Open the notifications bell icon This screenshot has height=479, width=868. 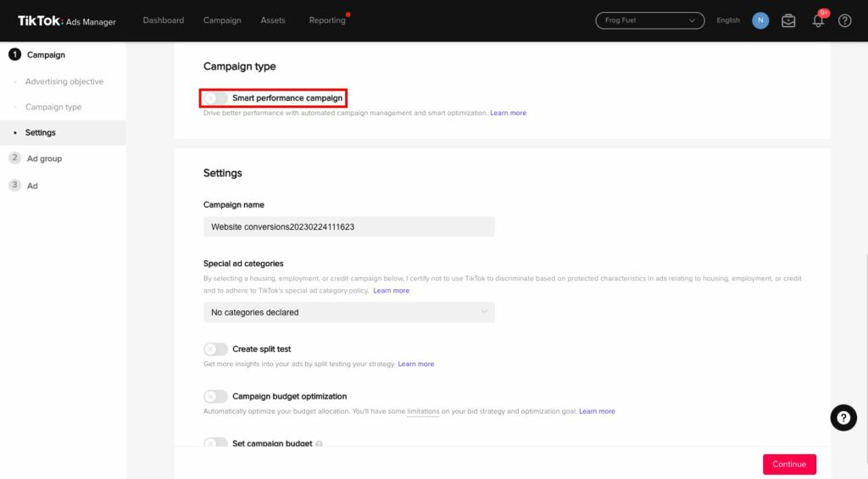pyautogui.click(x=818, y=21)
